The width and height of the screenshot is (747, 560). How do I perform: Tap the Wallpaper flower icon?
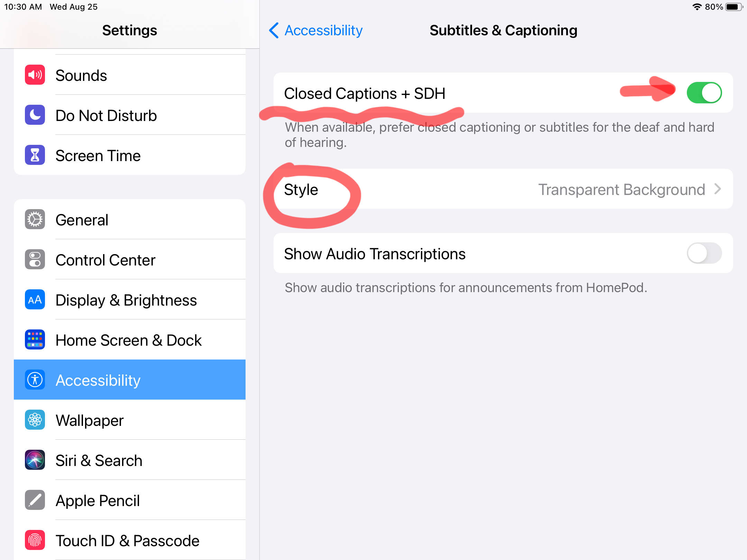35,420
